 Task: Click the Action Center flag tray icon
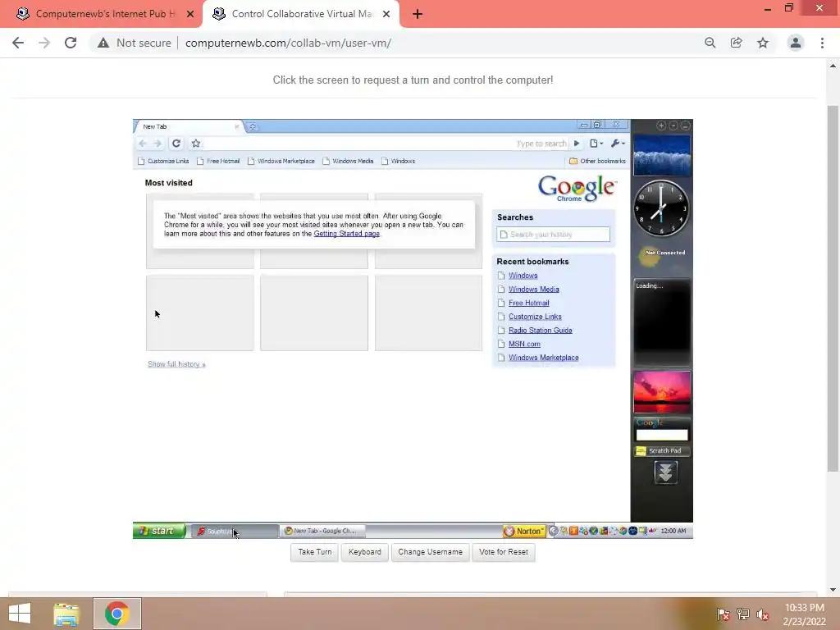click(724, 614)
